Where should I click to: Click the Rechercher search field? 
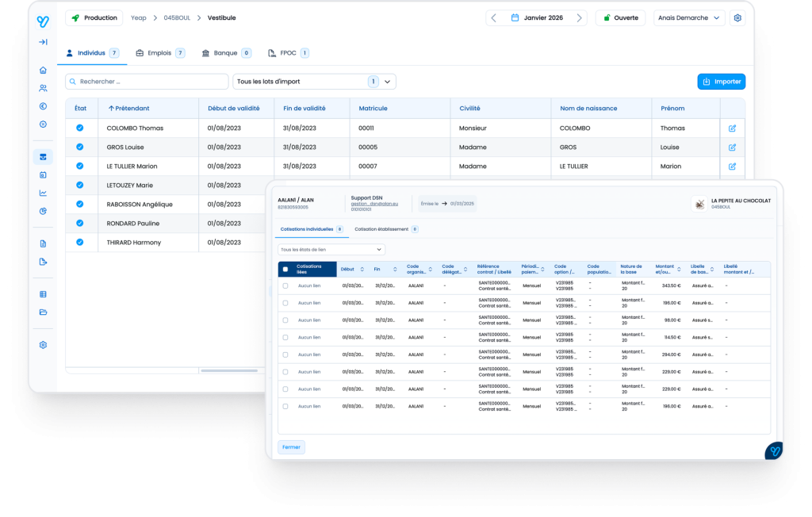coord(147,81)
